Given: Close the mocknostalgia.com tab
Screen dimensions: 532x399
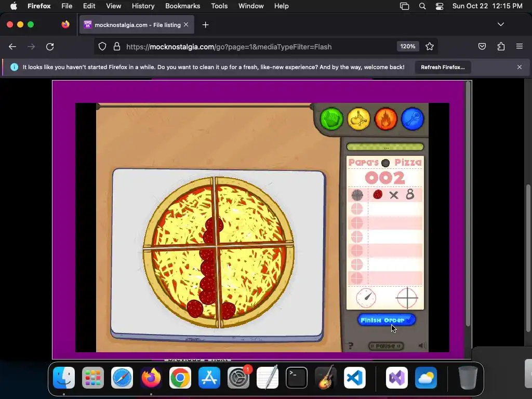Looking at the screenshot, I should [186, 25].
